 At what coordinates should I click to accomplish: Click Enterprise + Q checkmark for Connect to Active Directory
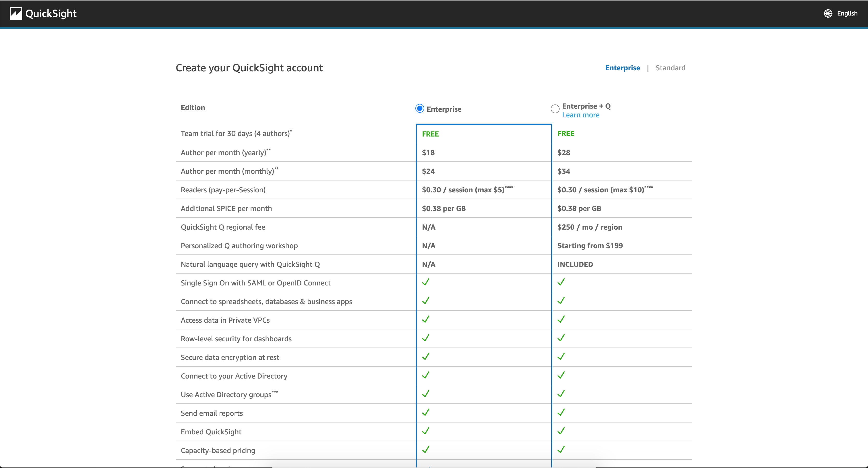[x=561, y=375]
